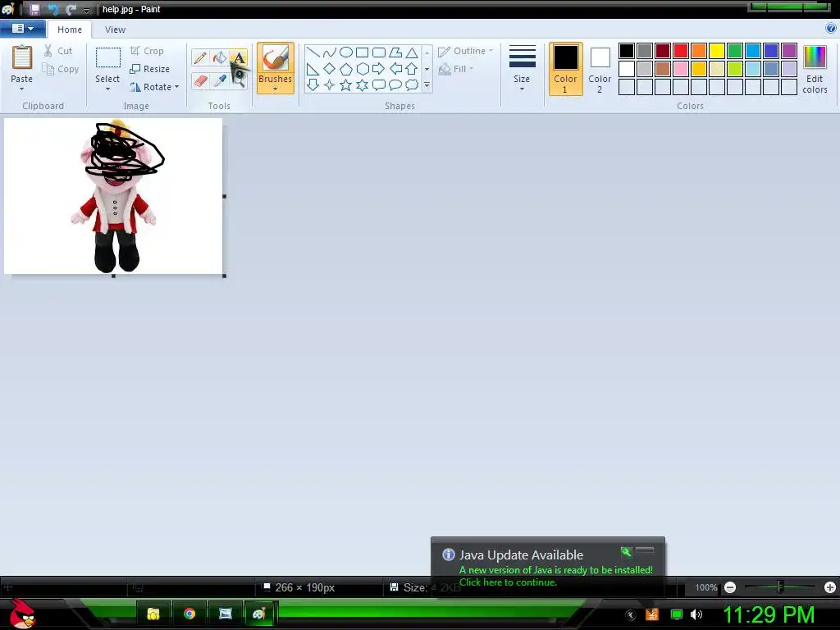Choose the Curve shape

coord(330,52)
